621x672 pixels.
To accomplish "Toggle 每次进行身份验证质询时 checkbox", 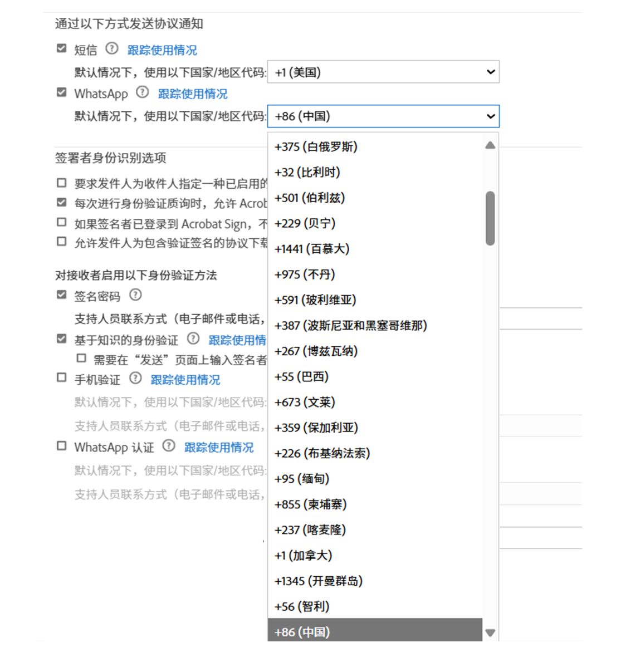I will (x=62, y=203).
